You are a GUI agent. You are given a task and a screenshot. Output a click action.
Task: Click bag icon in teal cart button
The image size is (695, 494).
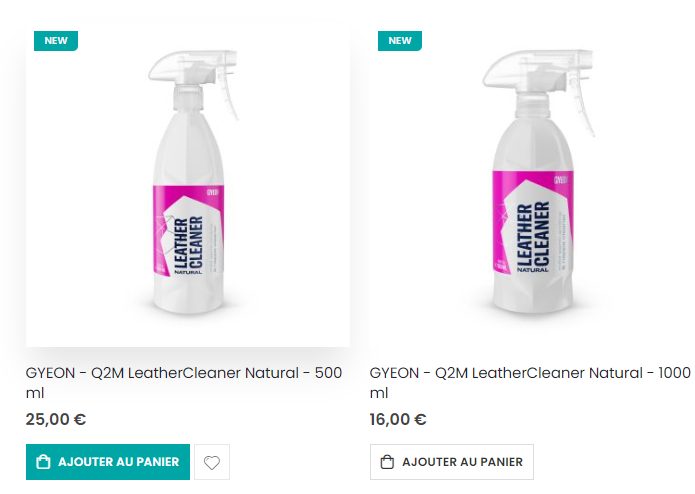(x=43, y=462)
